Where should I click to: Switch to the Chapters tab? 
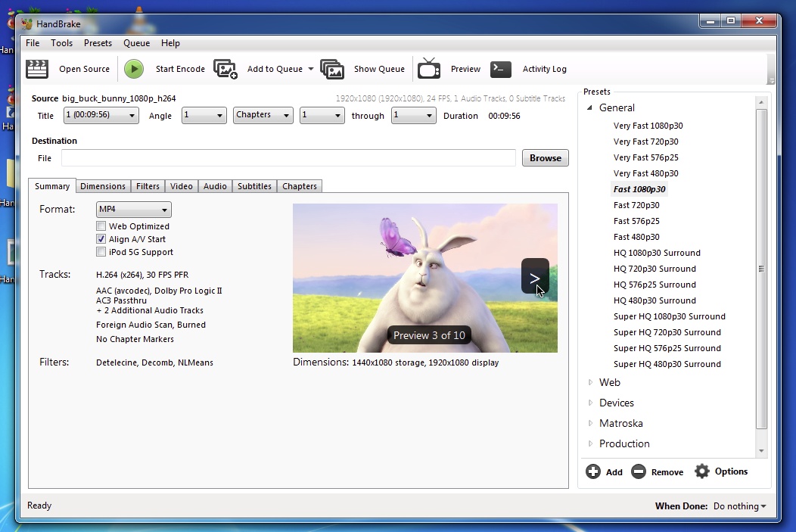pos(300,186)
